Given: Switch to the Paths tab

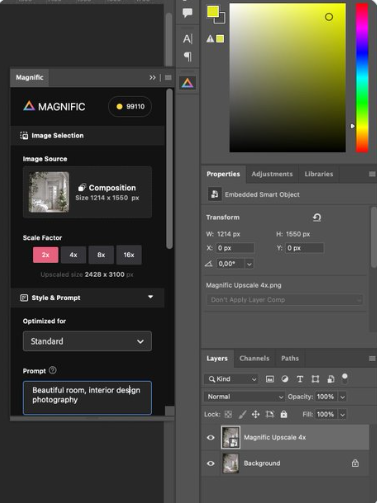Looking at the screenshot, I should click(x=290, y=358).
